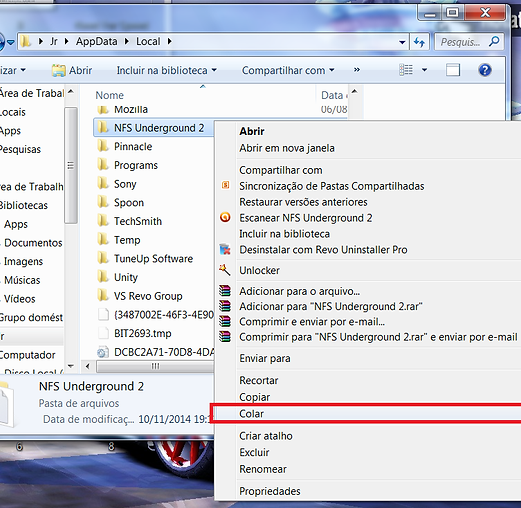This screenshot has width=521, height=508.
Task: Open the Enviar para submenu
Action: pyautogui.click(x=368, y=358)
